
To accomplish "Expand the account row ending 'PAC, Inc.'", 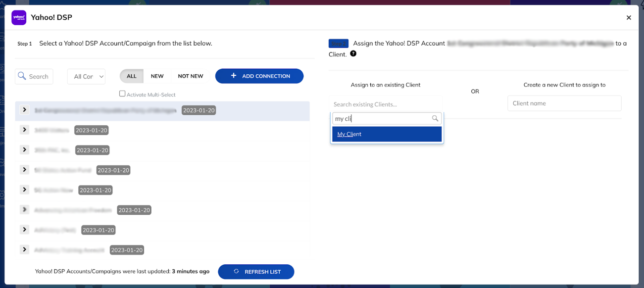I will [24, 149].
